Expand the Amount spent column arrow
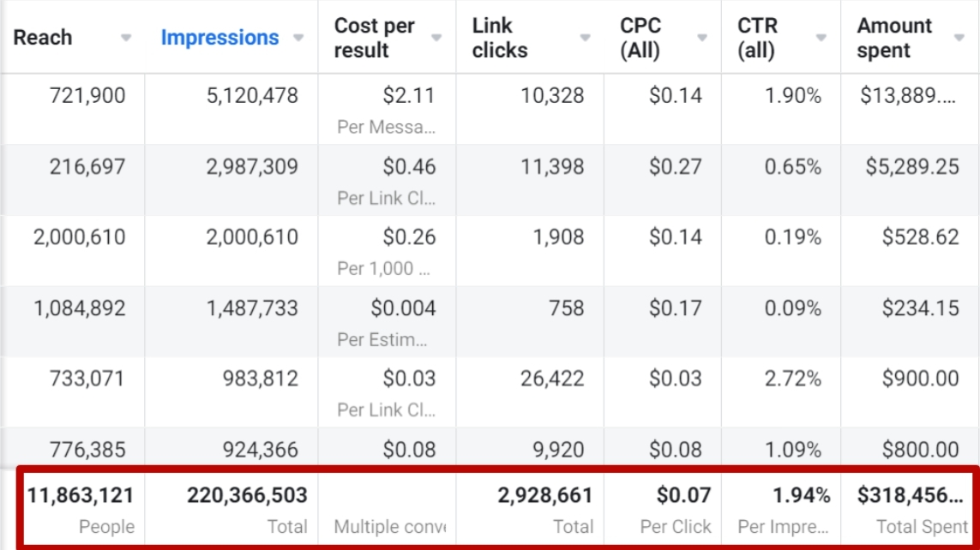980x550 pixels. (959, 38)
